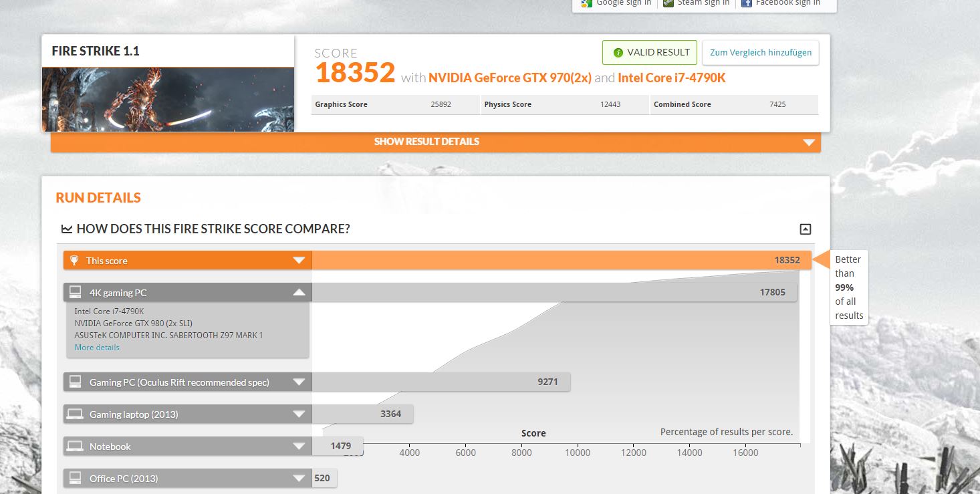Open the More details link
The height and width of the screenshot is (494, 980).
(97, 348)
